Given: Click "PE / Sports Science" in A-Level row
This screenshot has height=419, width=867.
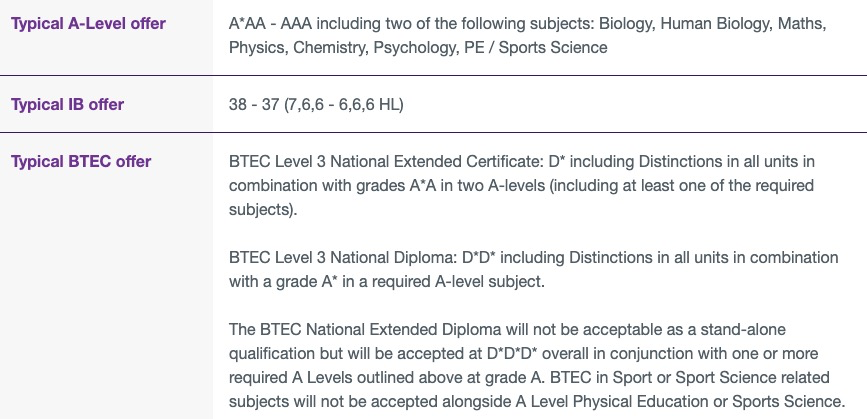Looking at the screenshot, I should click(538, 47).
